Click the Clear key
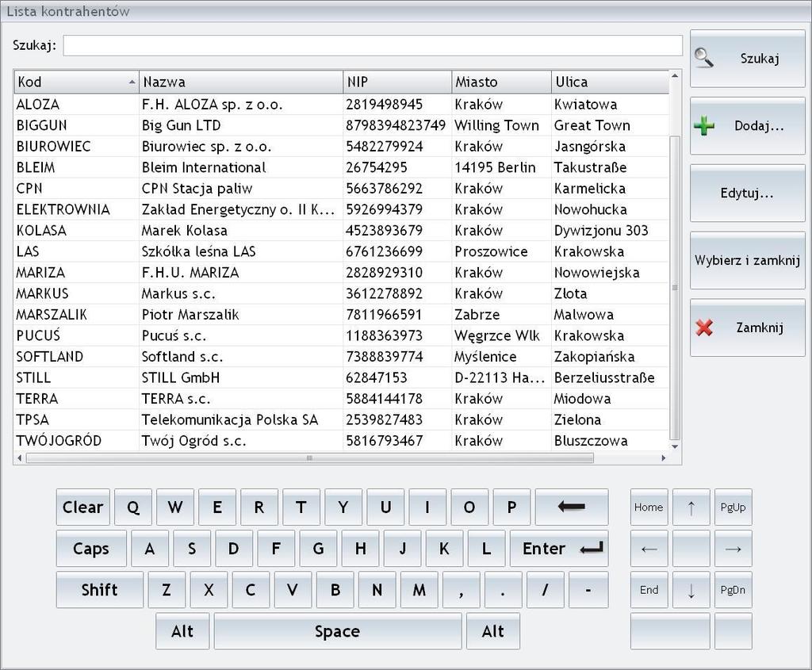Image resolution: width=812 pixels, height=670 pixels. point(82,507)
